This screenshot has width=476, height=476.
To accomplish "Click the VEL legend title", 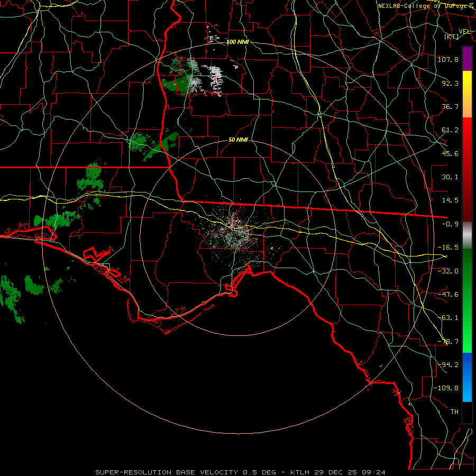I will pos(464,32).
